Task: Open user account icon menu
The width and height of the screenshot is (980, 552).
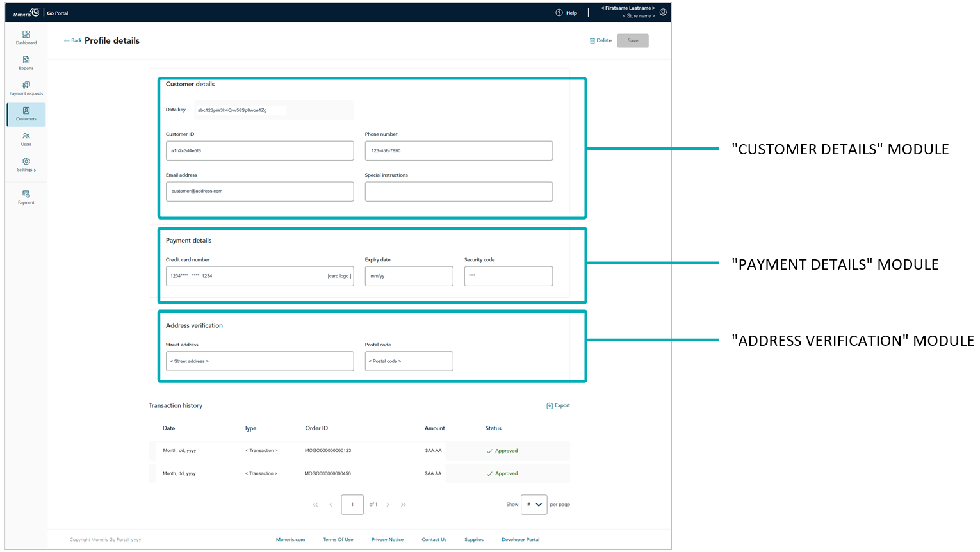Action: click(x=663, y=12)
